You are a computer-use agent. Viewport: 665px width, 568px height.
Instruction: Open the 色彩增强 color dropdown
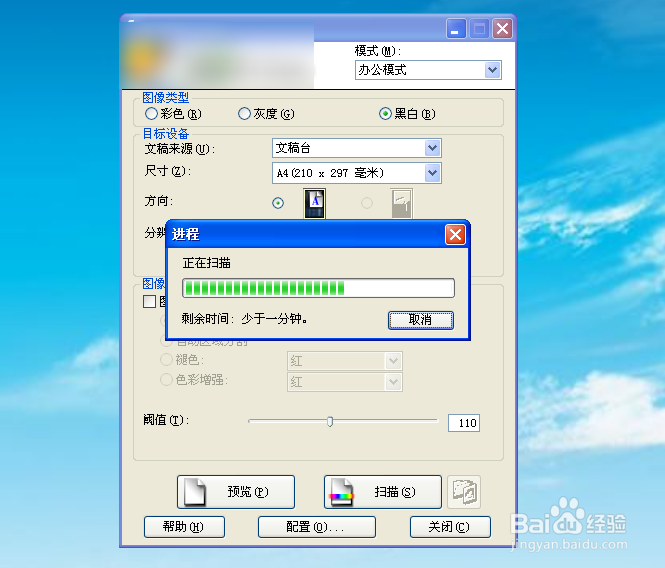coord(345,382)
